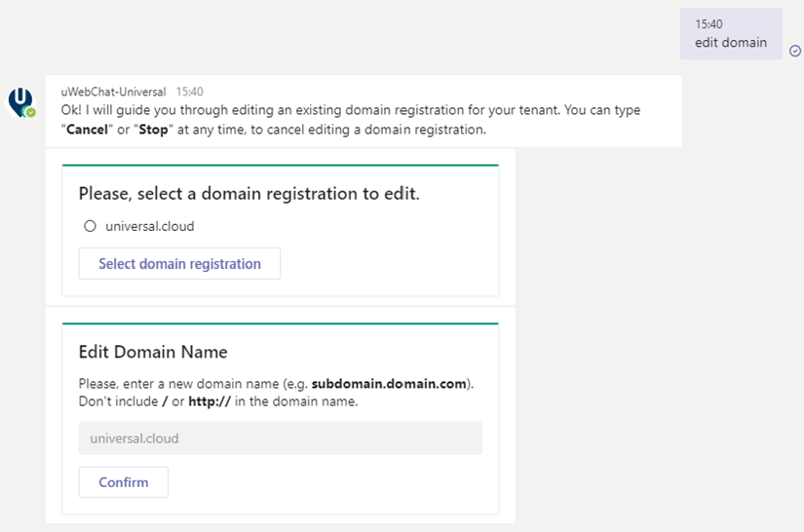
Task: Click the bold "Cancel" word in bot message
Action: coord(87,130)
